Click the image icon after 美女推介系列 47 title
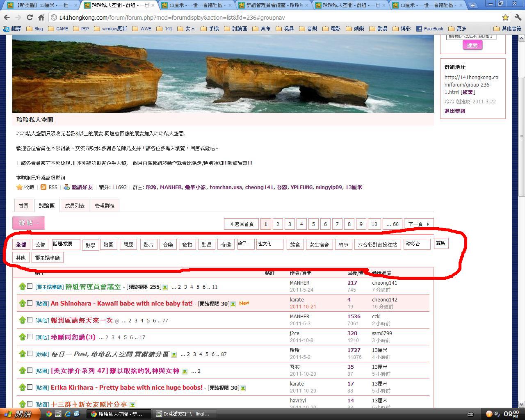The width and height of the screenshot is (525, 420). (x=185, y=371)
